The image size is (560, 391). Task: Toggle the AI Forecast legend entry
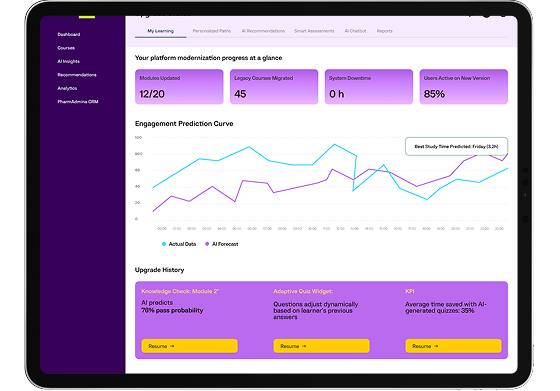(221, 244)
